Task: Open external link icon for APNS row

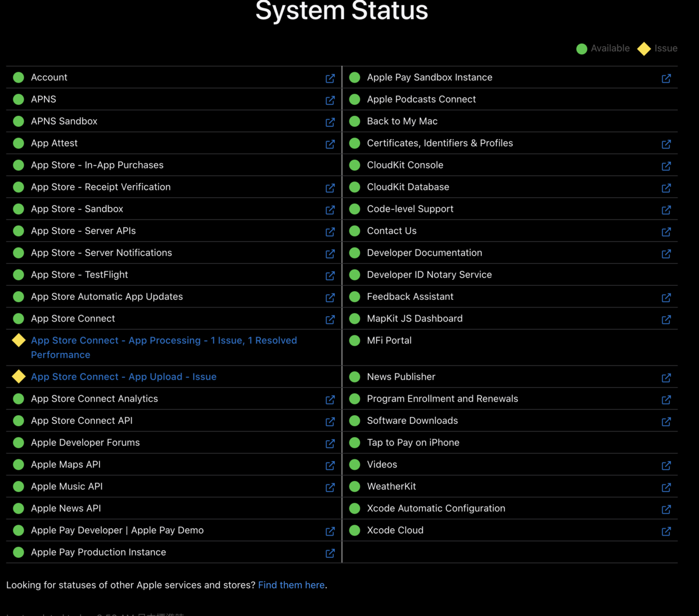Action: pos(330,100)
